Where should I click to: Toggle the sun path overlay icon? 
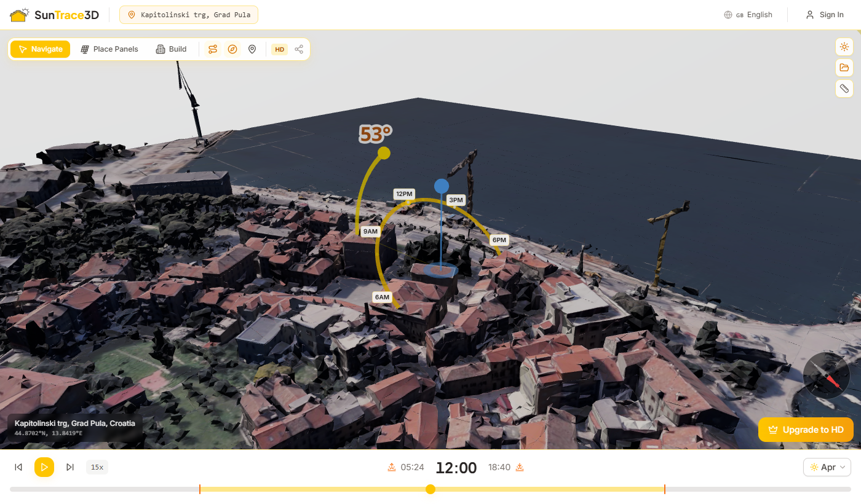pyautogui.click(x=212, y=49)
